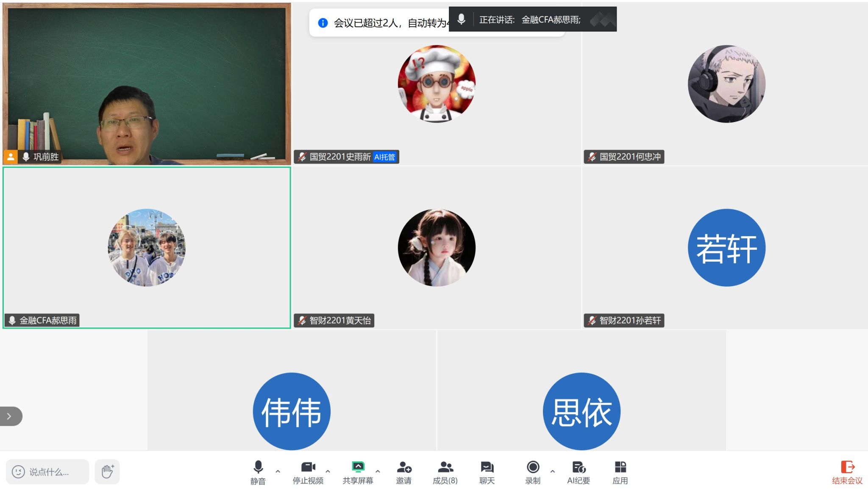
Task: Open the Invite participants icon
Action: tap(403, 468)
